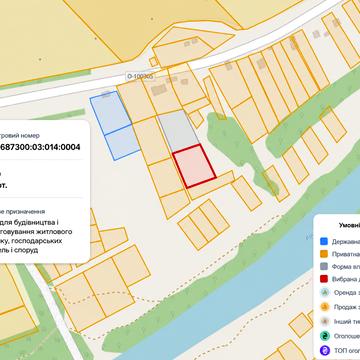This screenshot has height=360, width=360.
Task: Click the cadastral number ending 0004
Action: tap(40, 147)
